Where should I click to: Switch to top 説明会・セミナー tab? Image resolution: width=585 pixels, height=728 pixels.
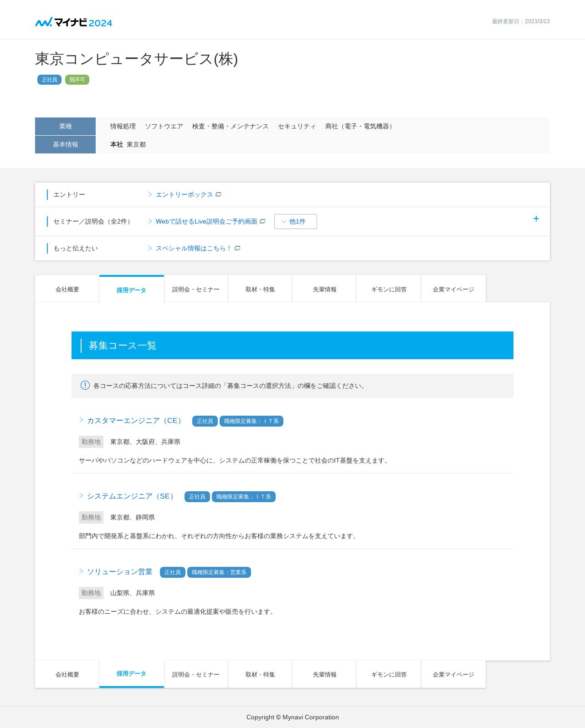[196, 289]
